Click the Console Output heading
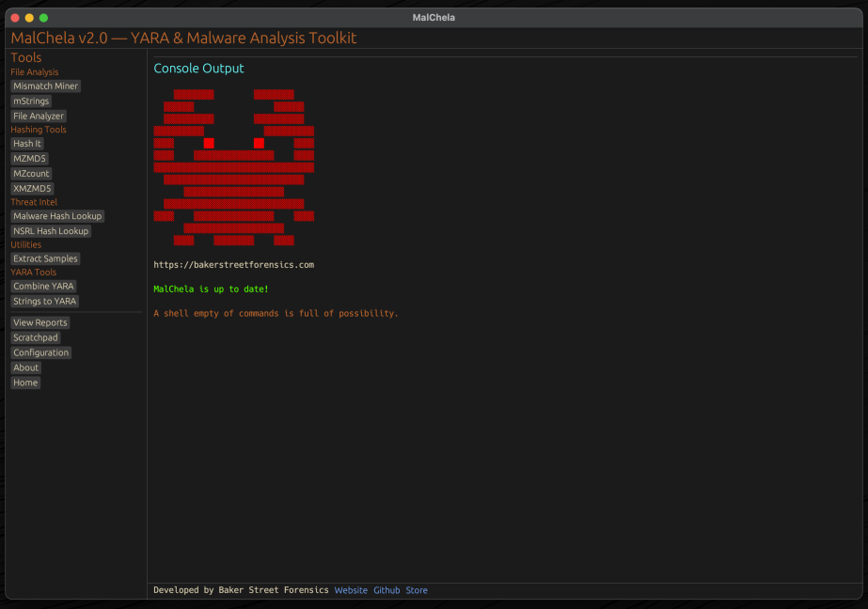This screenshot has height=609, width=868. pos(198,69)
